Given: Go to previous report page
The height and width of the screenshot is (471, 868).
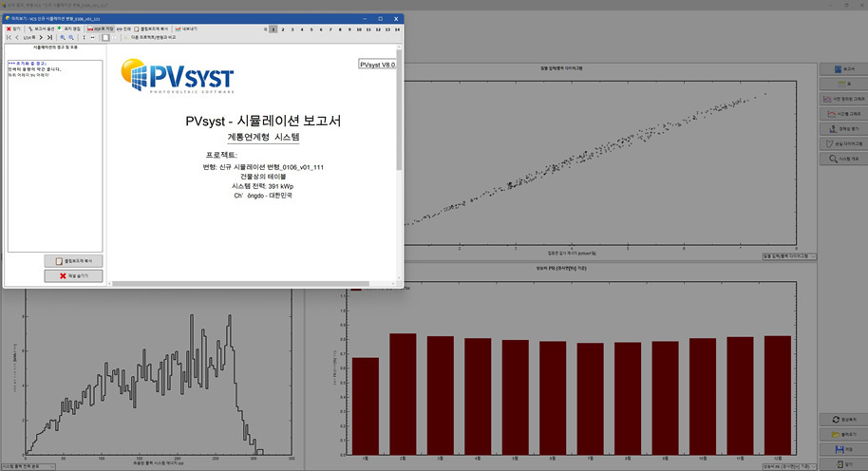Looking at the screenshot, I should point(16,38).
